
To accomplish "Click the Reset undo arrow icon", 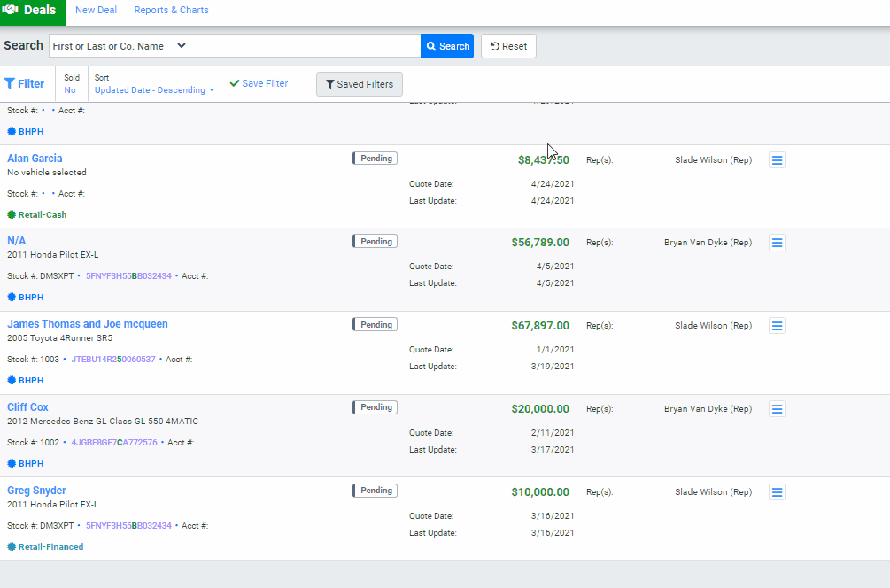I will click(x=495, y=46).
